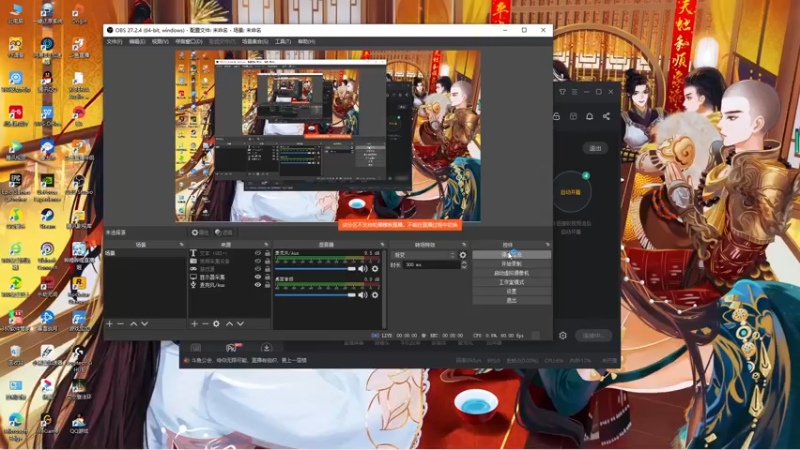This screenshot has height=450, width=800.
Task: Toggle visibility of the 视频采集设备 source
Action: [x=258, y=261]
